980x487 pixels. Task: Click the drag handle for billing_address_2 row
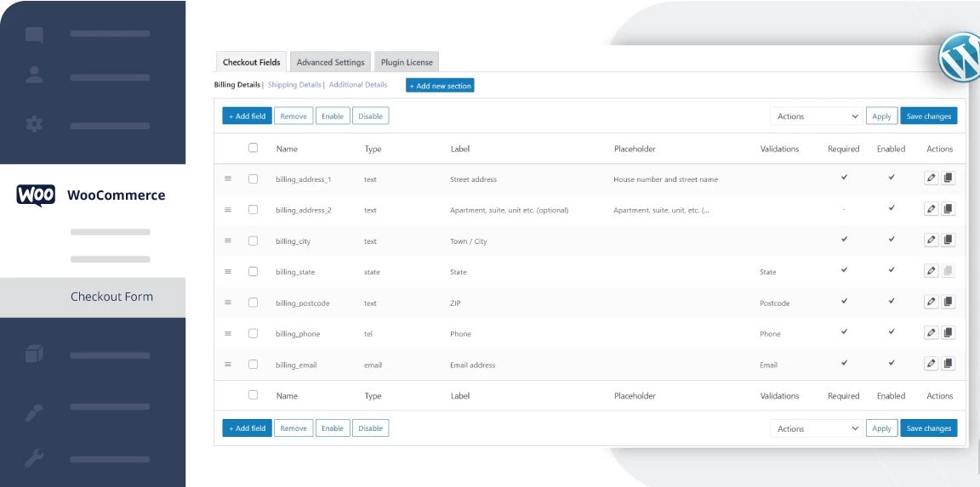point(228,210)
